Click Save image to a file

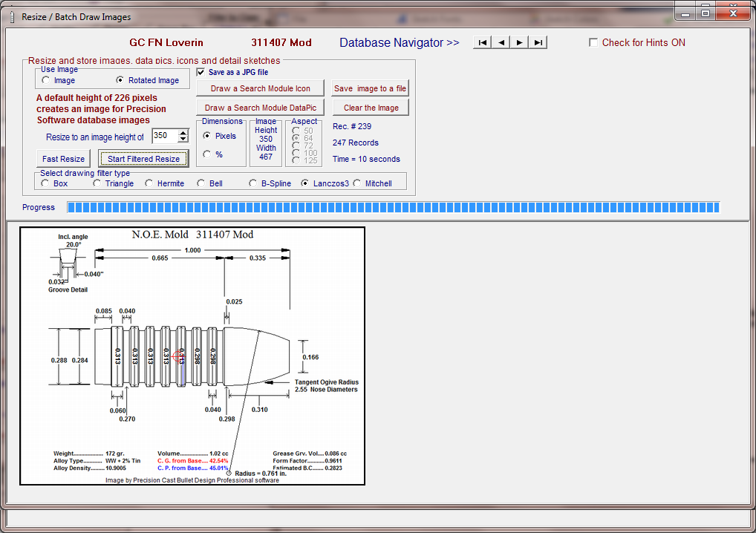pyautogui.click(x=370, y=88)
